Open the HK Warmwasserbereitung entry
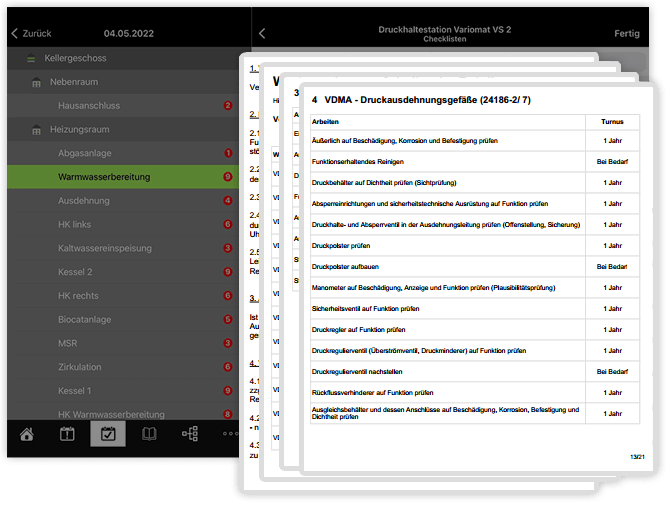The width and height of the screenshot is (671, 508). (x=123, y=412)
